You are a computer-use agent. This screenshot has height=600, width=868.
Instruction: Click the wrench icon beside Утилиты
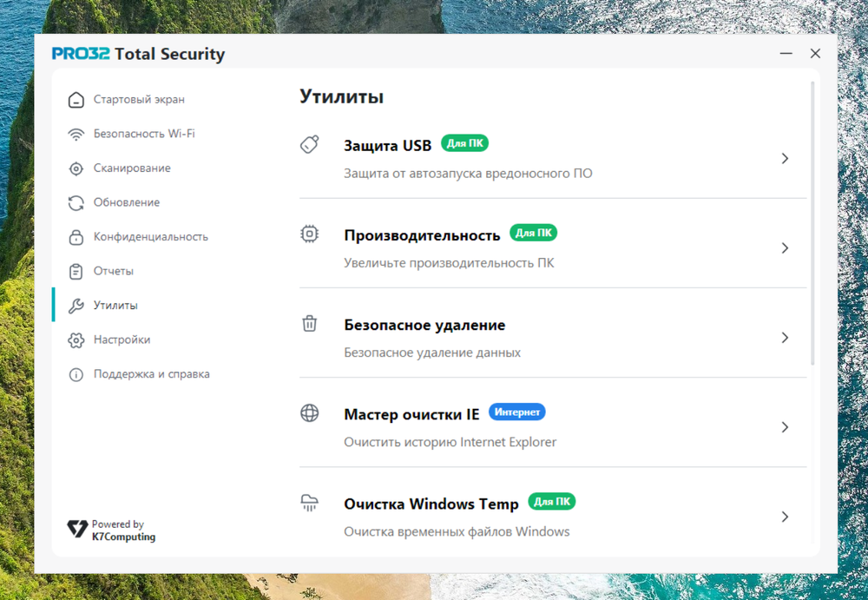coord(76,306)
